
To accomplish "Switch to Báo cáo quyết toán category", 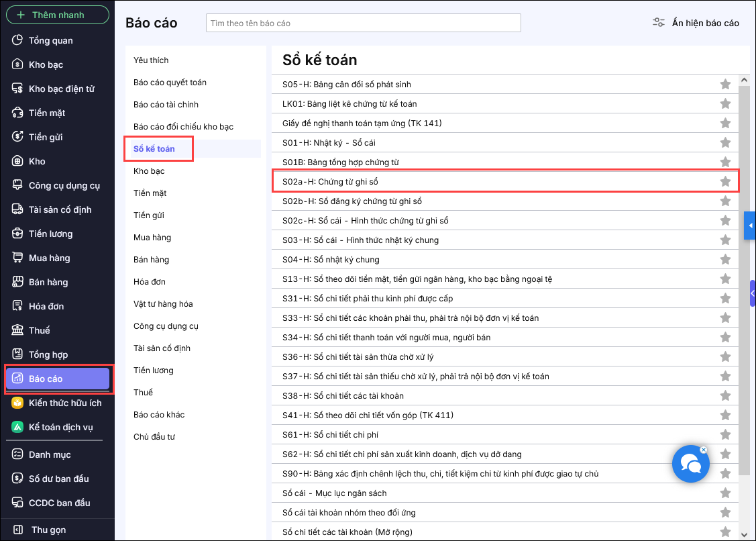I will [170, 83].
